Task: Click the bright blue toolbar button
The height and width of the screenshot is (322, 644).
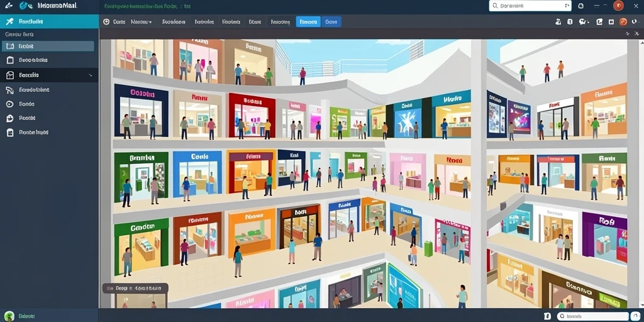Action: tap(308, 22)
